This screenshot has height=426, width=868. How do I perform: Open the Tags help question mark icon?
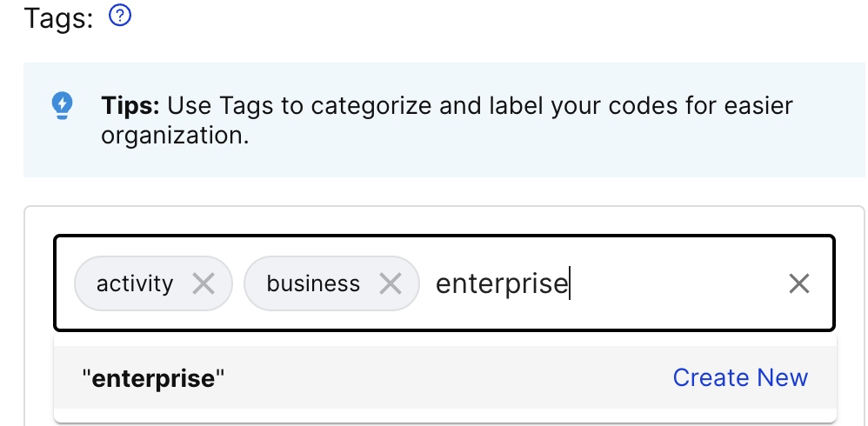pyautogui.click(x=120, y=16)
